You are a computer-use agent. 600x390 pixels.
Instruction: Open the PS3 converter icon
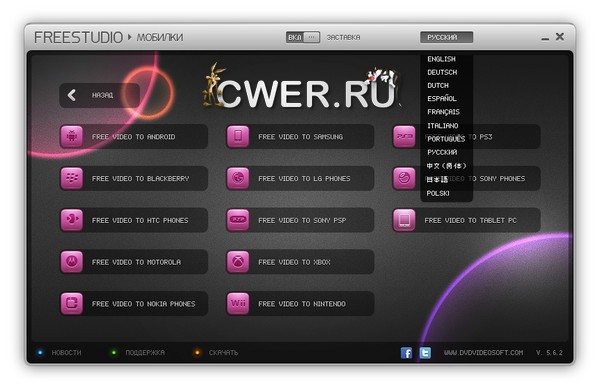404,136
